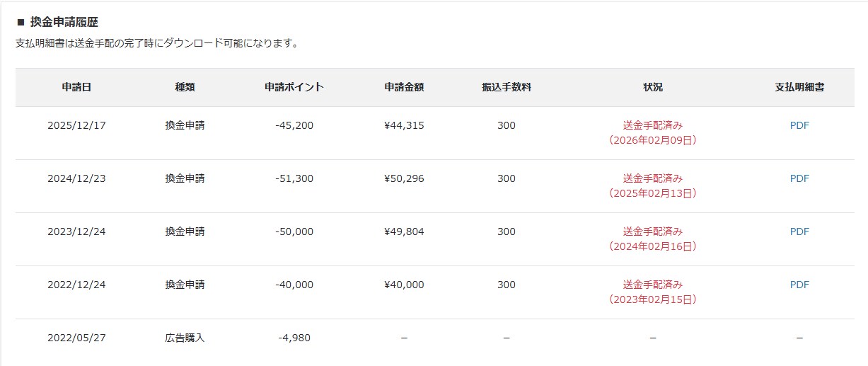
Task: Click the 申請日 column header
Action: tap(76, 87)
